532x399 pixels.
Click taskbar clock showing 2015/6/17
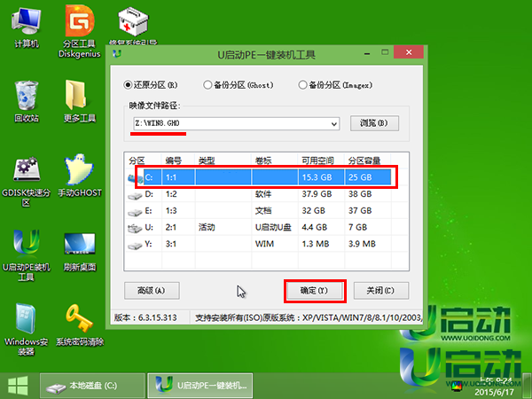coord(495,387)
